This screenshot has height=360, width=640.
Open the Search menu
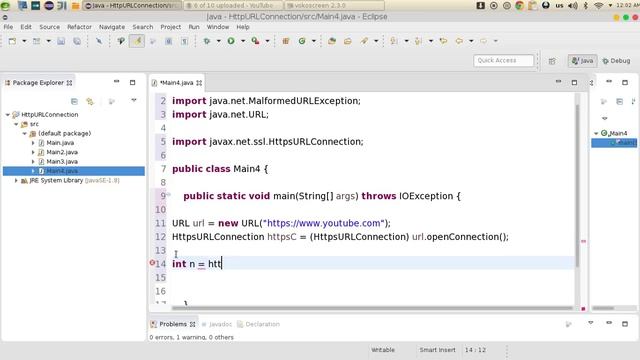(142, 27)
